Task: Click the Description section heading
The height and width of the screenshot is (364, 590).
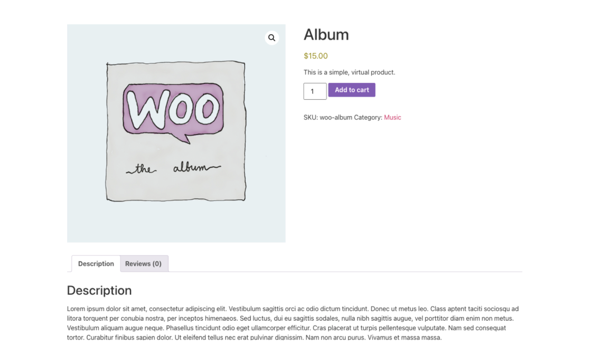Action: (x=99, y=291)
